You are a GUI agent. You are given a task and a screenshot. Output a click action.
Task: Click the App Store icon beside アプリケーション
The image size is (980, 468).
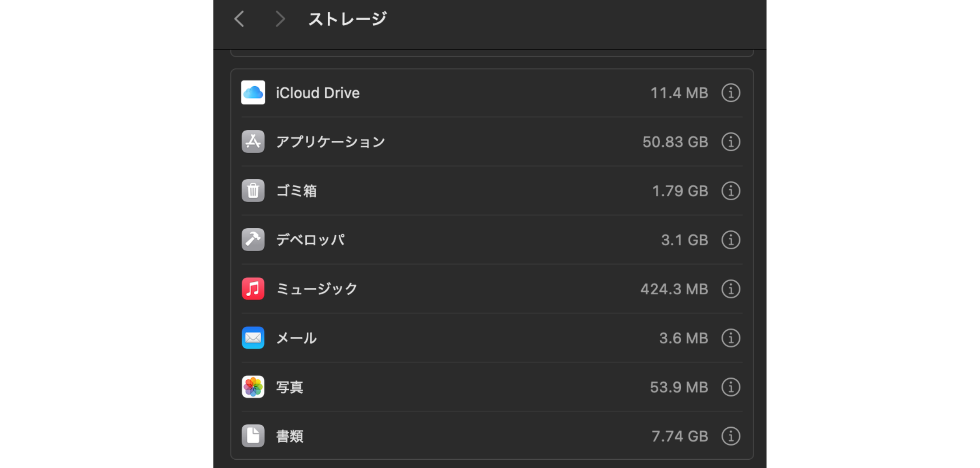253,141
